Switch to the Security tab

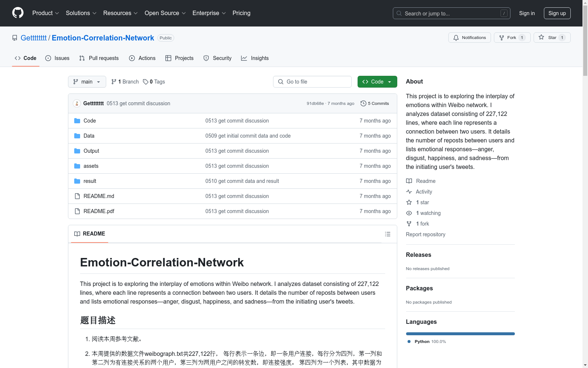point(218,58)
